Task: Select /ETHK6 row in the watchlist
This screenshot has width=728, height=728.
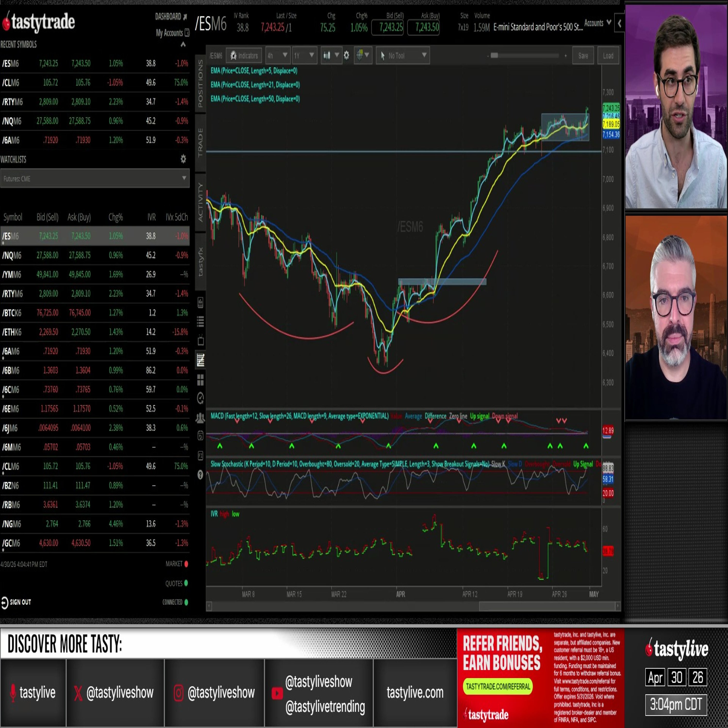Action: coord(95,332)
